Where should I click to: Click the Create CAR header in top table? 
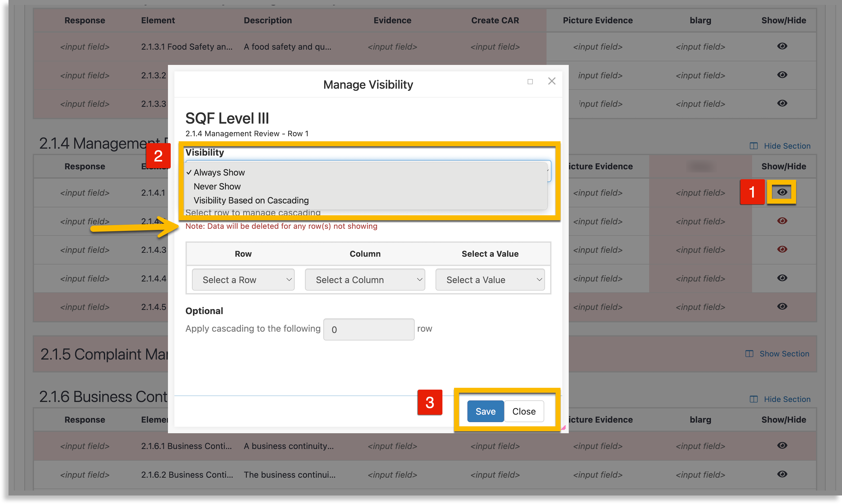coord(495,20)
